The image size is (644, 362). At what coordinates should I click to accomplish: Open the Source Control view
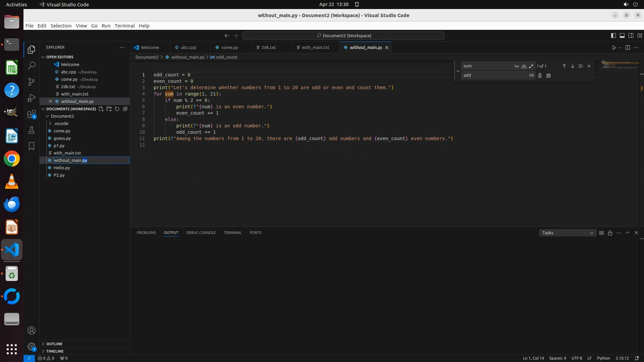(x=32, y=82)
